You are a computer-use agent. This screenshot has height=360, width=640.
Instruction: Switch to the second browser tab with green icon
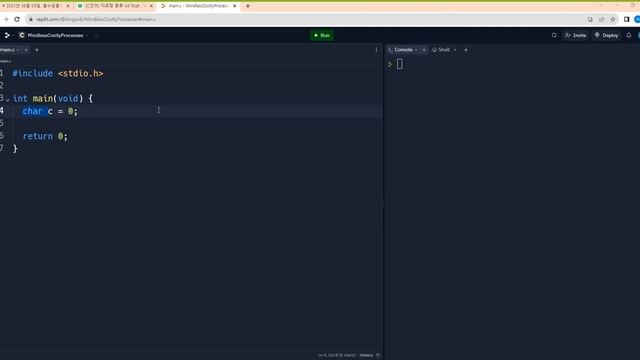click(115, 6)
